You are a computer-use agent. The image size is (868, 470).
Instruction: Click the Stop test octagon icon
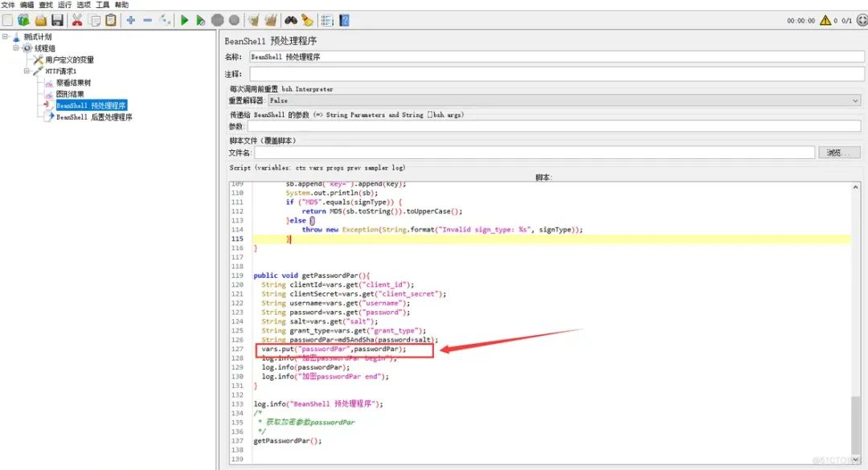pyautogui.click(x=218, y=20)
